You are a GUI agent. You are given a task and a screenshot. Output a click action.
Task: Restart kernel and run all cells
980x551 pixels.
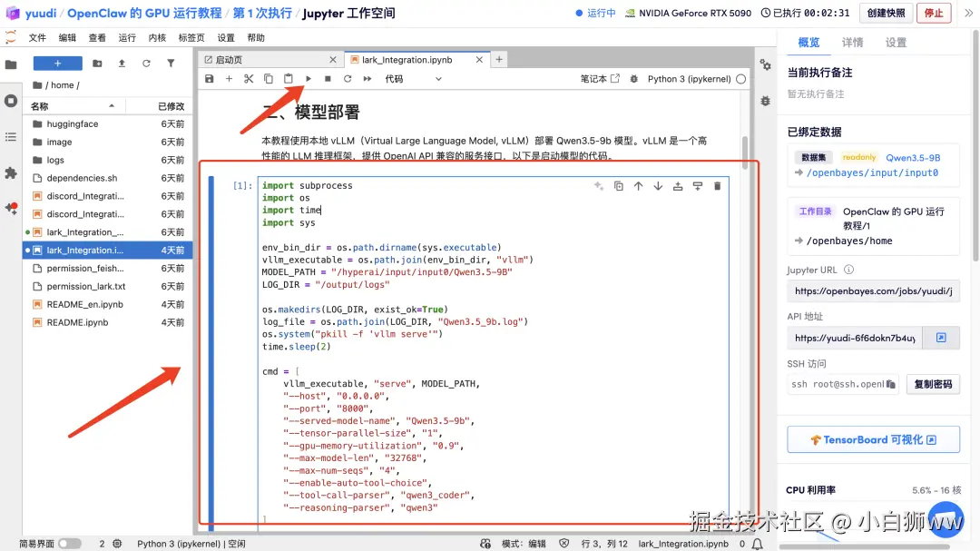(x=367, y=79)
